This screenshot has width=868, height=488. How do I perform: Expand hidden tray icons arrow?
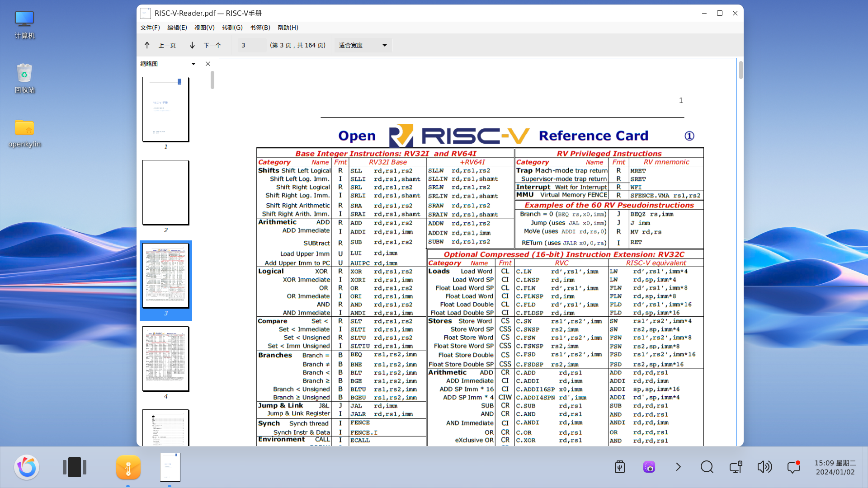point(678,467)
